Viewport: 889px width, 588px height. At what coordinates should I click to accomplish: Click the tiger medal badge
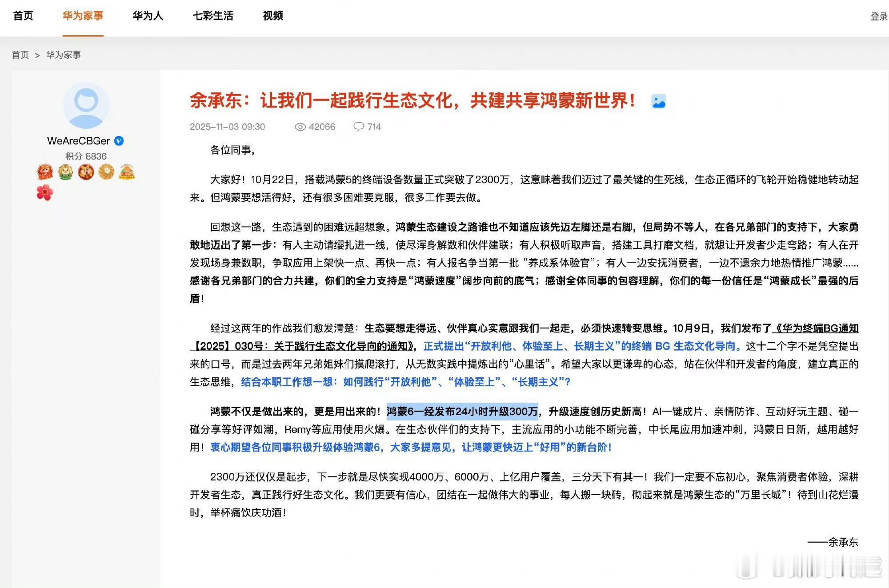click(86, 172)
